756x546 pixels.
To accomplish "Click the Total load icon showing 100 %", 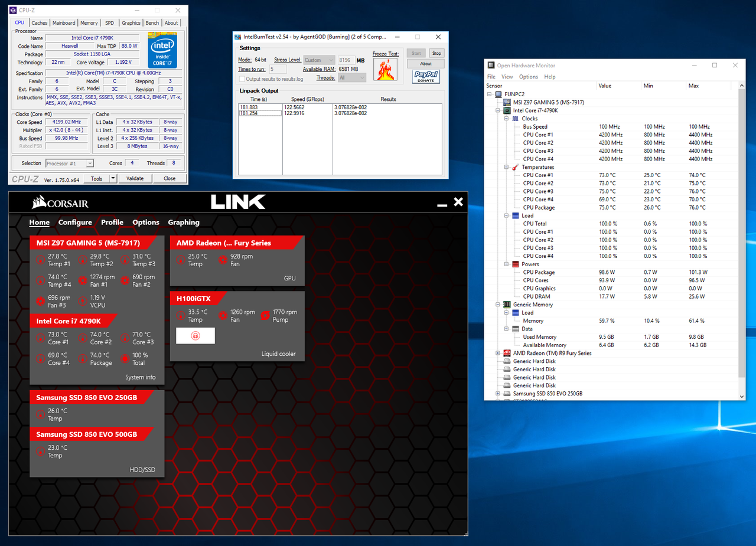I will [x=125, y=358].
